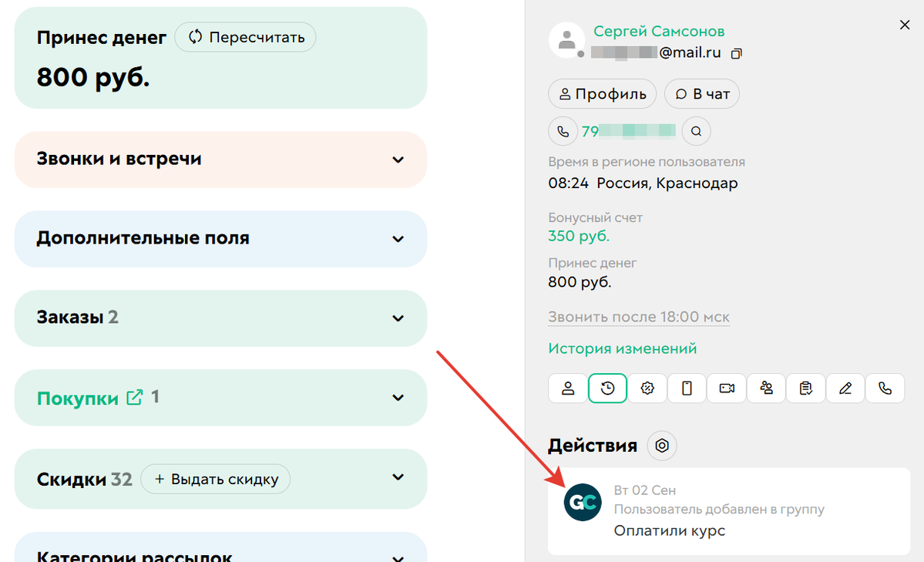Collapse the Скидки section chevron
924x562 pixels.
(398, 479)
